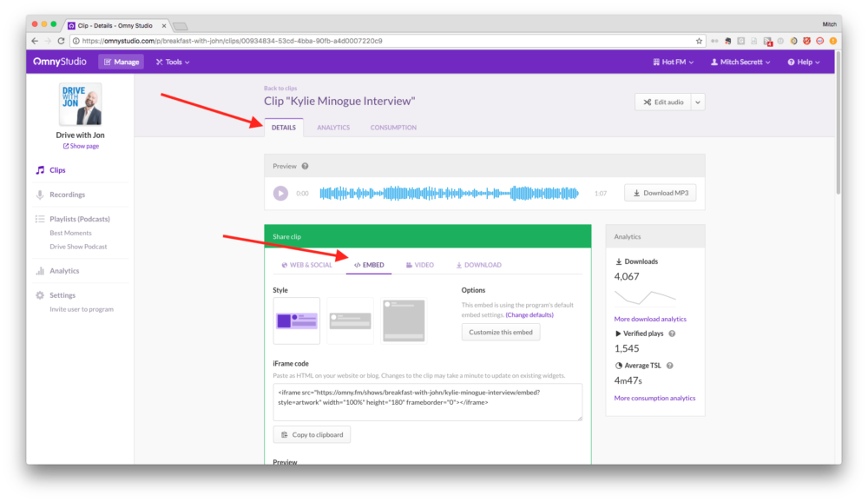Switch to the Analytics tab of the clip

pyautogui.click(x=333, y=128)
